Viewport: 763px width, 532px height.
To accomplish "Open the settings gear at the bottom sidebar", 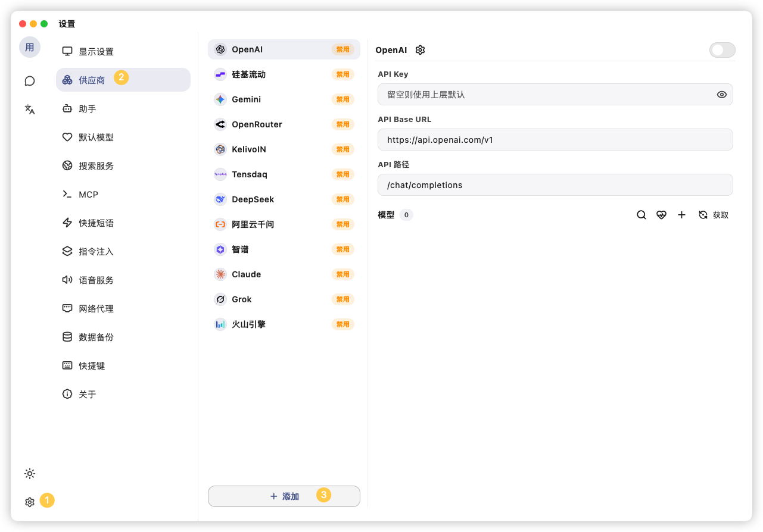I will point(29,502).
